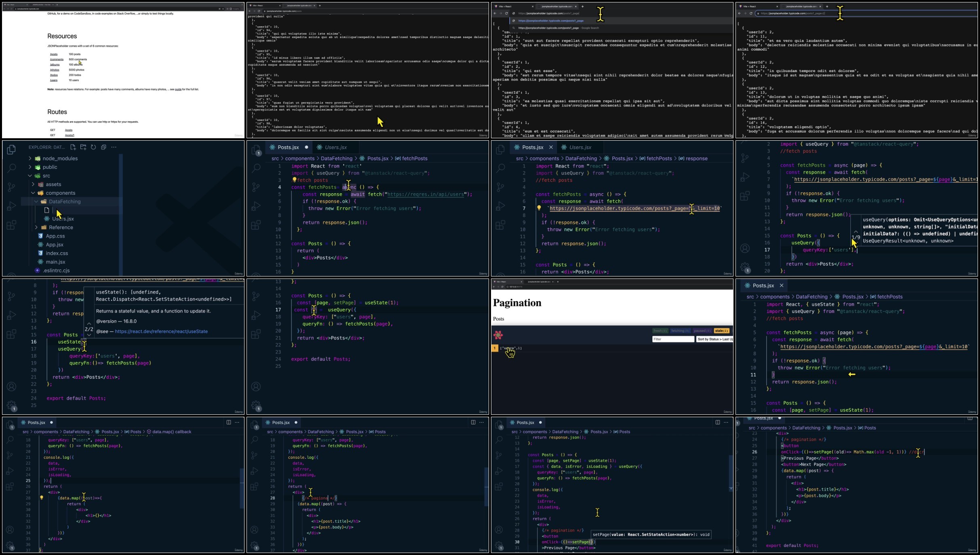This screenshot has width=980, height=555.
Task: Open Extensions icon beside the file tree
Action: coord(11,225)
